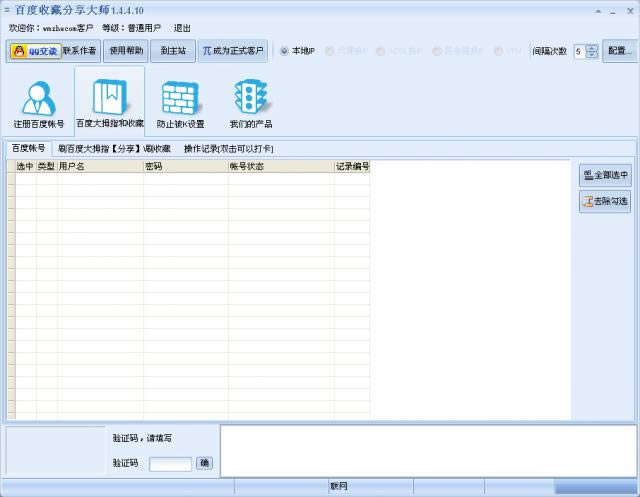
Task: Open 使用帮助 usage help
Action: click(x=126, y=51)
